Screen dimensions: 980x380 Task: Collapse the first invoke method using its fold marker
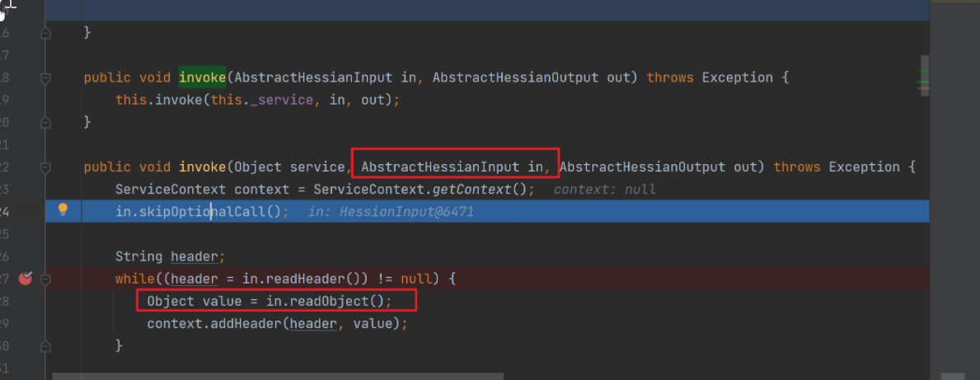click(x=46, y=77)
